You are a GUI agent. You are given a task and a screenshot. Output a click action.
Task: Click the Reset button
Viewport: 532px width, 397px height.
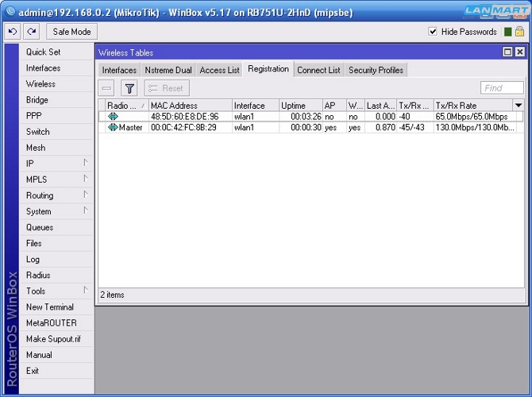click(x=167, y=89)
